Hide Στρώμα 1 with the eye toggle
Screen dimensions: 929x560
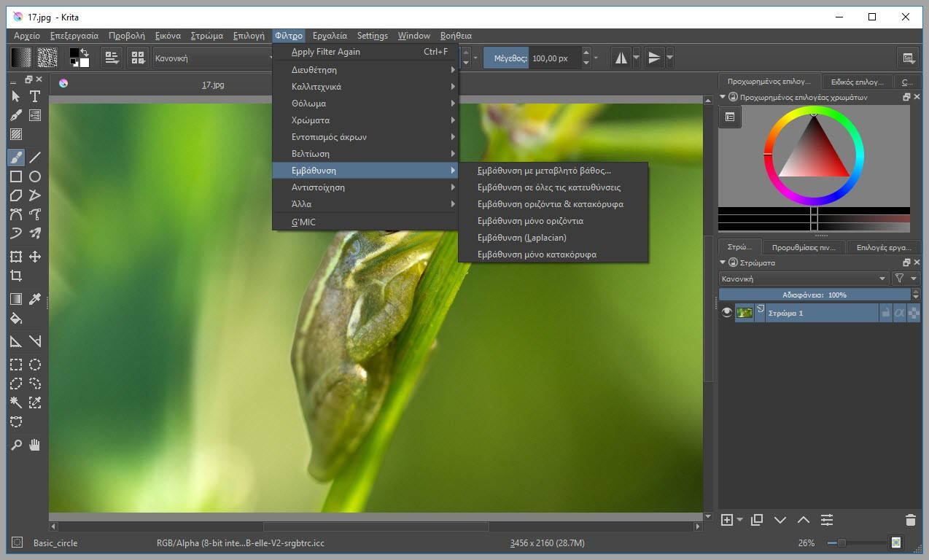(x=727, y=312)
